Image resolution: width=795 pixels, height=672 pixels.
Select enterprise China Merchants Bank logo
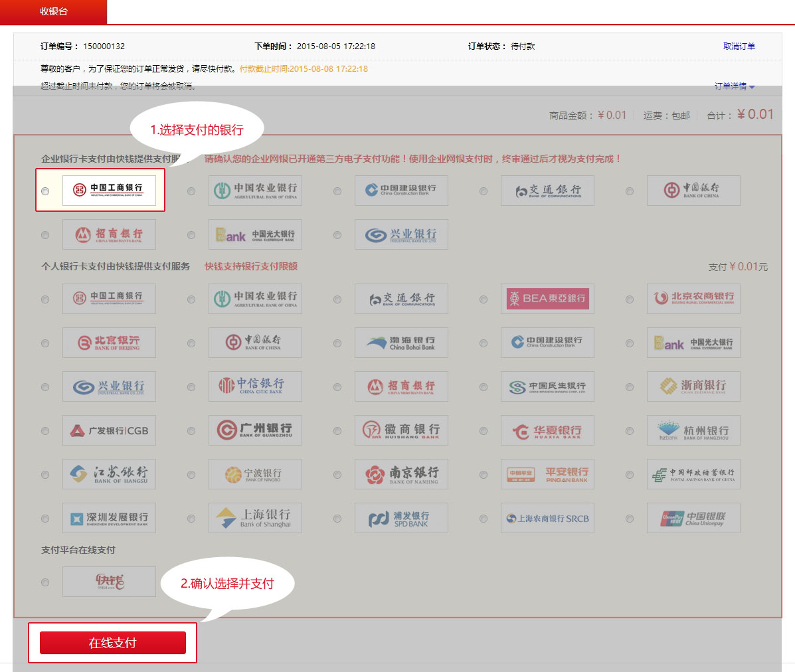click(x=109, y=234)
